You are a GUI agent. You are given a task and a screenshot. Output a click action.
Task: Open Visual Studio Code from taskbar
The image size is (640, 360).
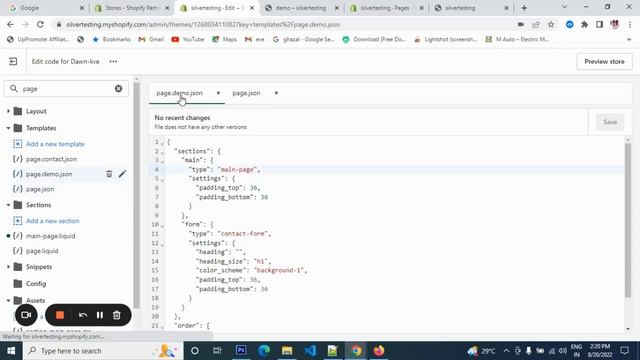(x=310, y=351)
